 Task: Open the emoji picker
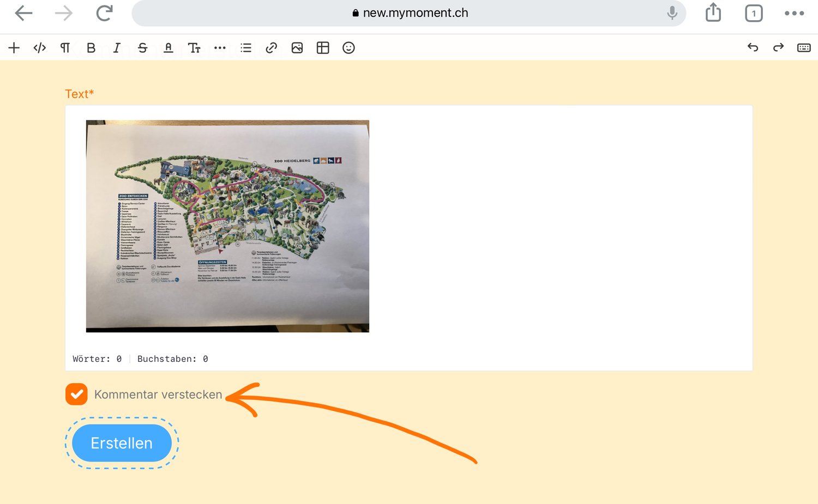point(348,48)
